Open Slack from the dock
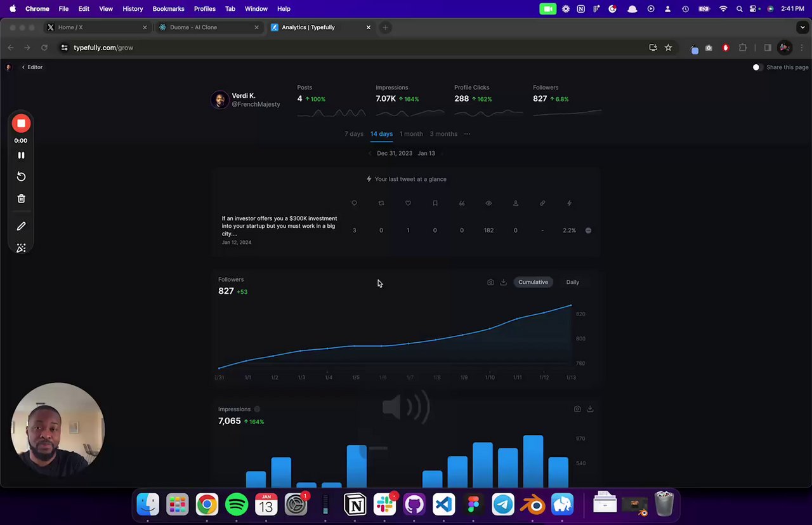Screen dimensions: 812x525 [384, 505]
